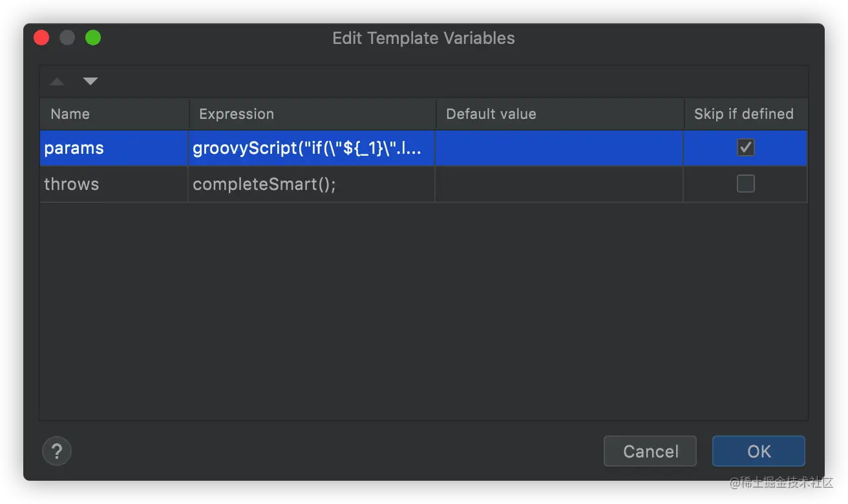Select the throws variable row
848x504 pixels.
[423, 184]
